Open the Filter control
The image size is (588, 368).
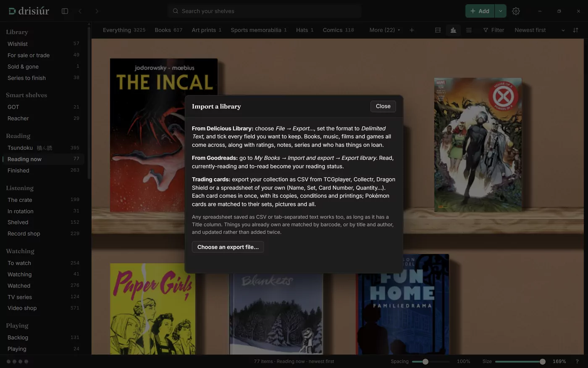pos(493,30)
